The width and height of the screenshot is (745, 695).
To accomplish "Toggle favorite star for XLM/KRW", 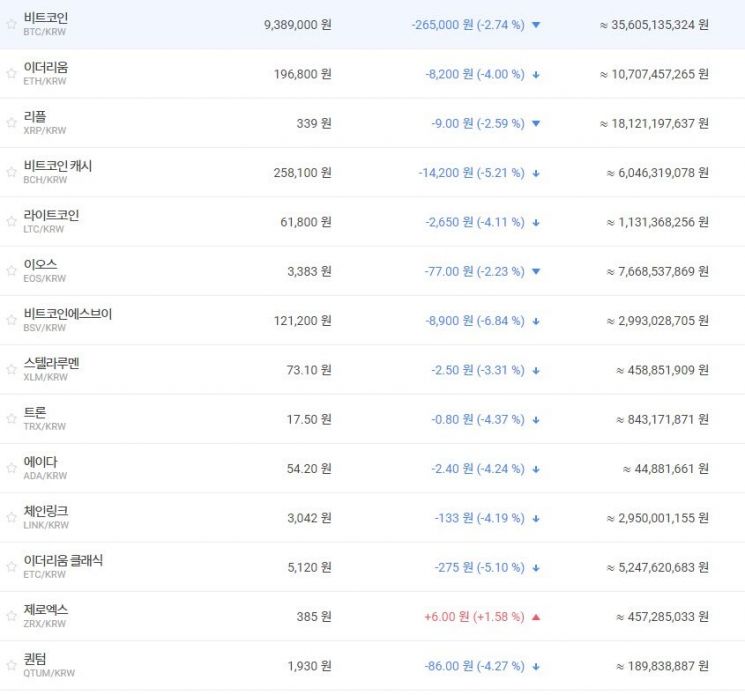I will 11,370.
